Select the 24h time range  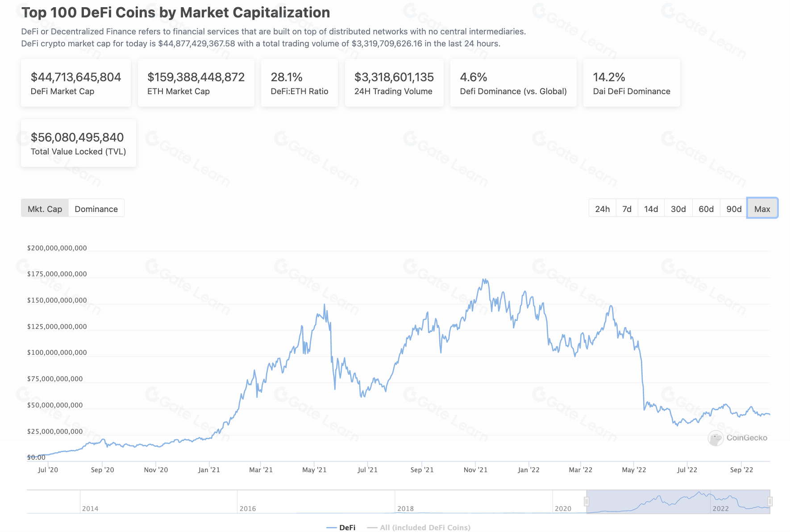[x=602, y=209]
